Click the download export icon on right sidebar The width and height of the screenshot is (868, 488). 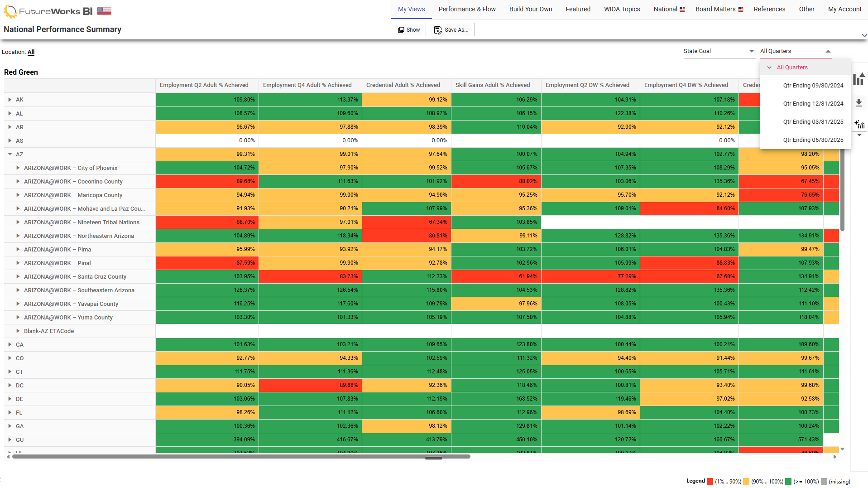coord(859,103)
